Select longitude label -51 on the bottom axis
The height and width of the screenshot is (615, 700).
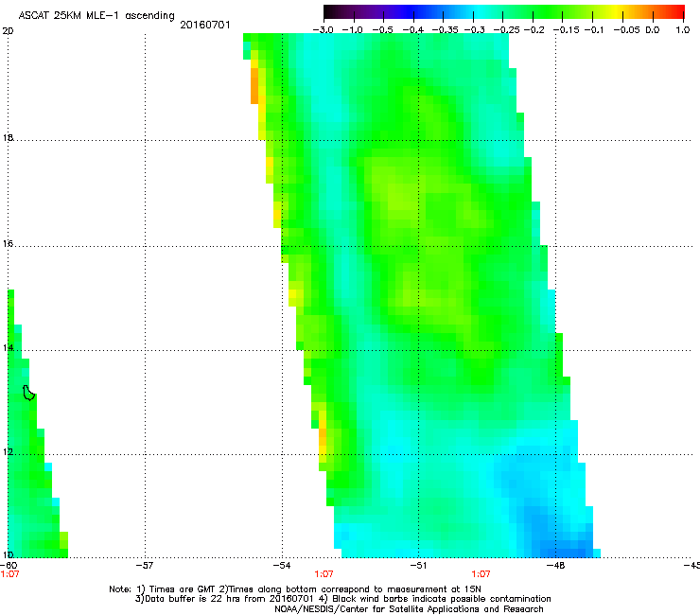coord(418,566)
